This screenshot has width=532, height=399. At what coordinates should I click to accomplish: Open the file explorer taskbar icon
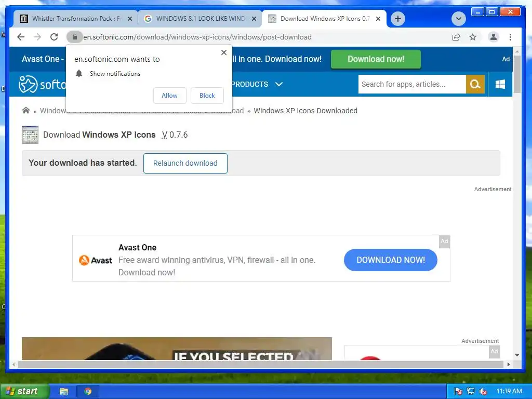[64, 392]
